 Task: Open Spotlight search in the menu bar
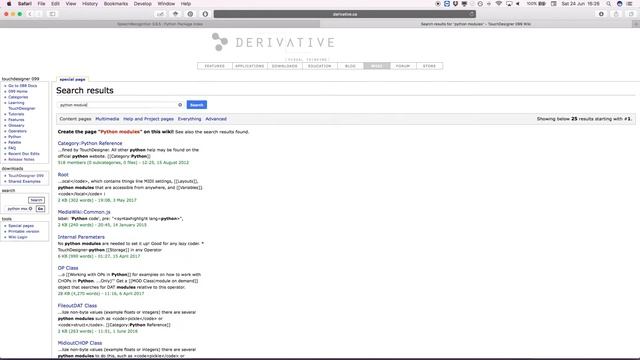pos(609,4)
